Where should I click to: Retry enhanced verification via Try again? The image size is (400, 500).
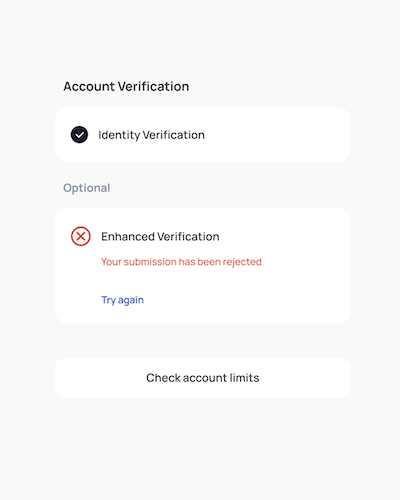[122, 300]
